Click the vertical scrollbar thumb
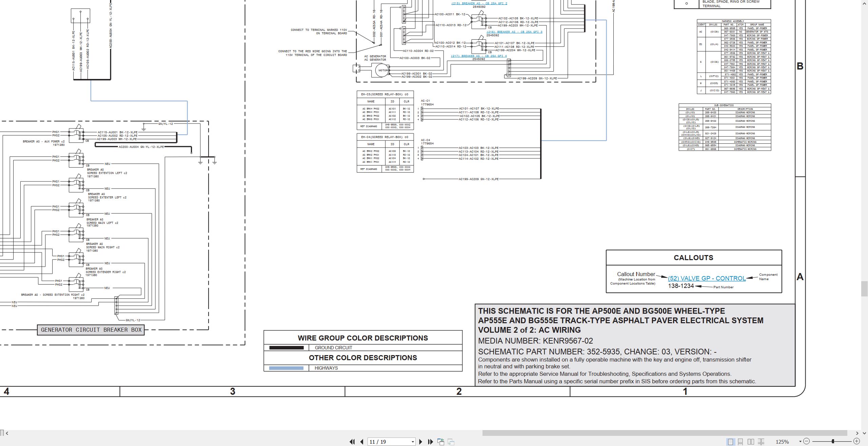 coord(865,289)
